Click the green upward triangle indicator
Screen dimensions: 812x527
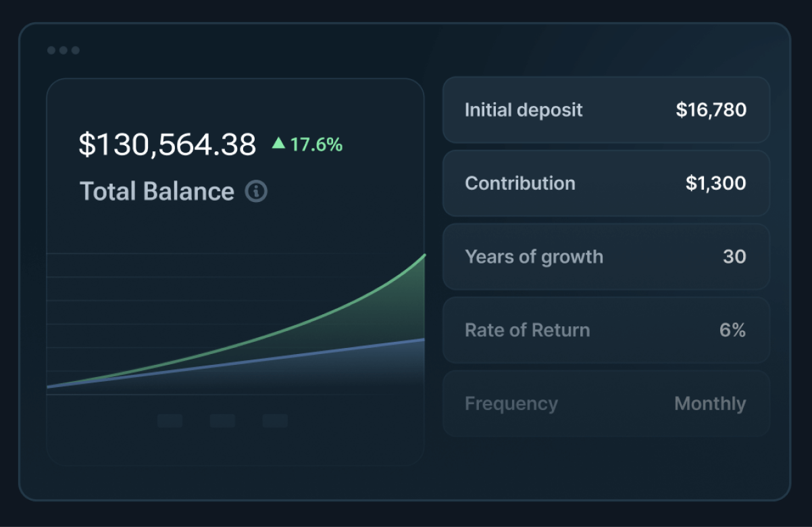click(x=278, y=143)
